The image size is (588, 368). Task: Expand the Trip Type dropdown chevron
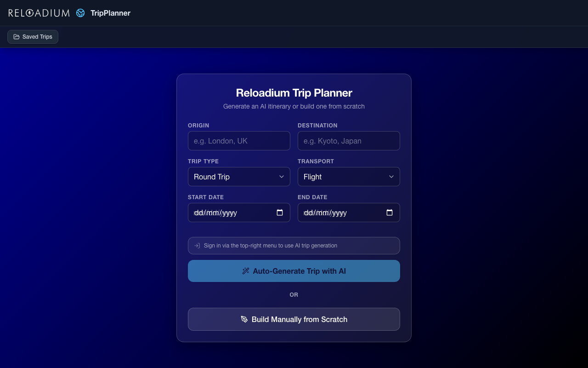point(282,177)
